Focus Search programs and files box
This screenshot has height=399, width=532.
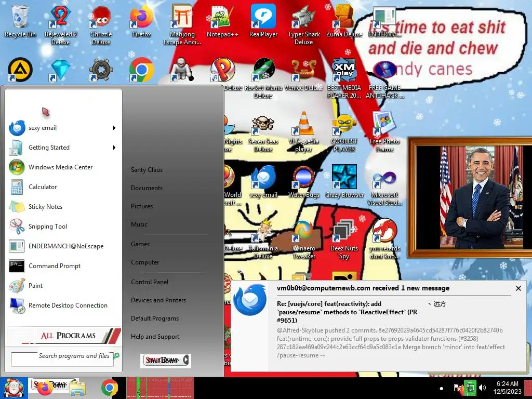click(62, 359)
